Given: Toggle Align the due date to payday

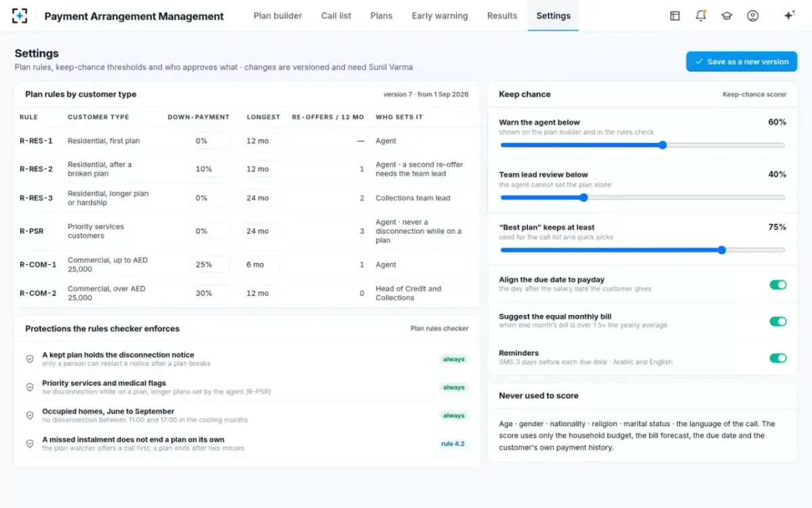Looking at the screenshot, I should click(778, 284).
